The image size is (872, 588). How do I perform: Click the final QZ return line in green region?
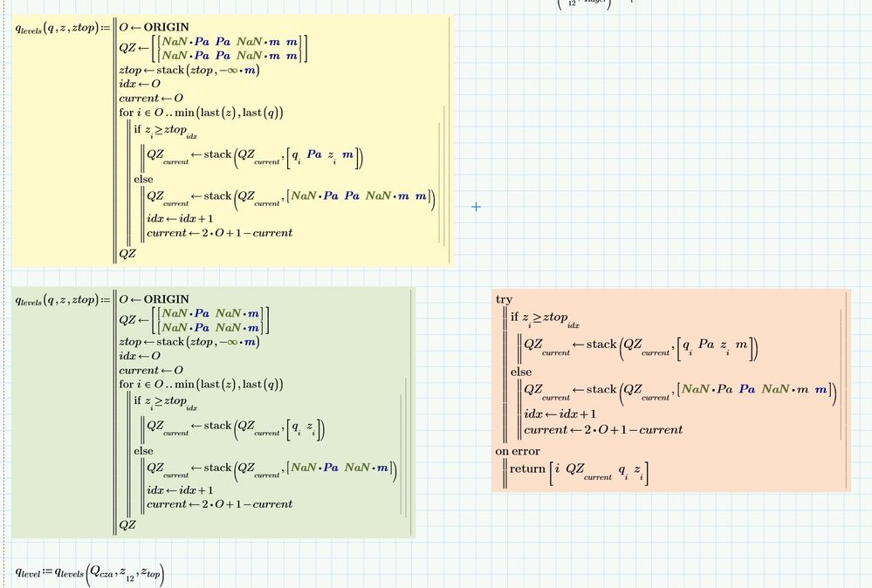127,524
